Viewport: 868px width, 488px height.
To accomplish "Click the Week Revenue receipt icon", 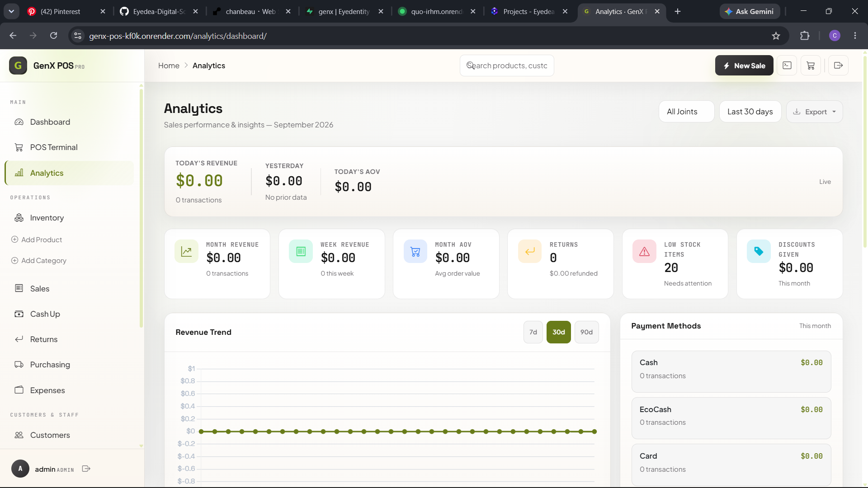I will pos(301,251).
